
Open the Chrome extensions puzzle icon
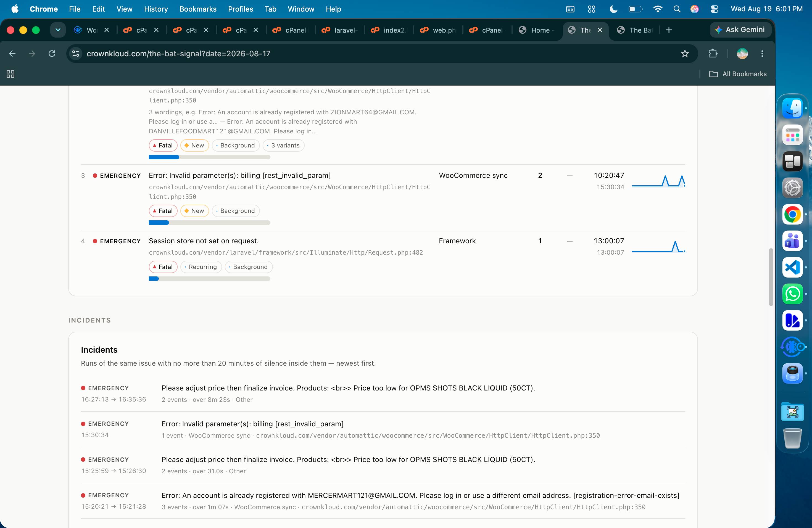point(713,54)
